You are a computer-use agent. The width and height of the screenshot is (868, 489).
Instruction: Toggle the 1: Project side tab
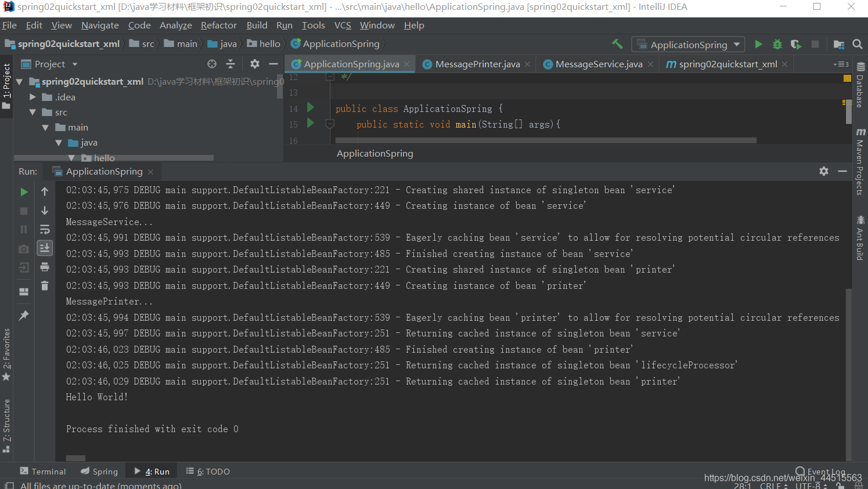(6, 86)
